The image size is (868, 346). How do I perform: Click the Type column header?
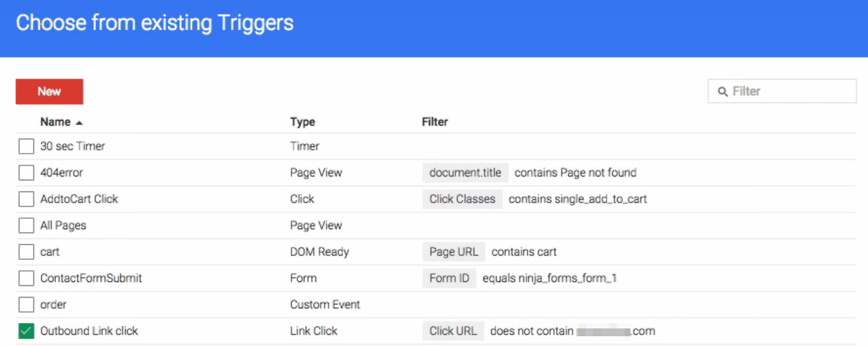(x=303, y=122)
